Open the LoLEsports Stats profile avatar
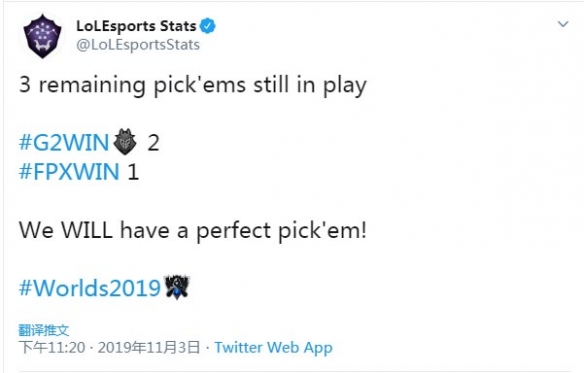The image size is (584, 373). tap(42, 36)
